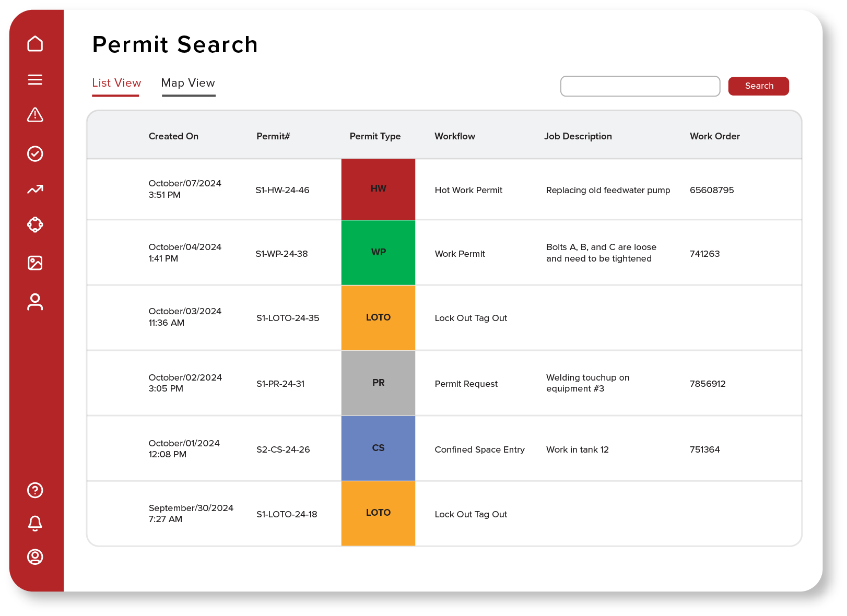Click the permit search input field
The image size is (847, 616).
coord(640,86)
